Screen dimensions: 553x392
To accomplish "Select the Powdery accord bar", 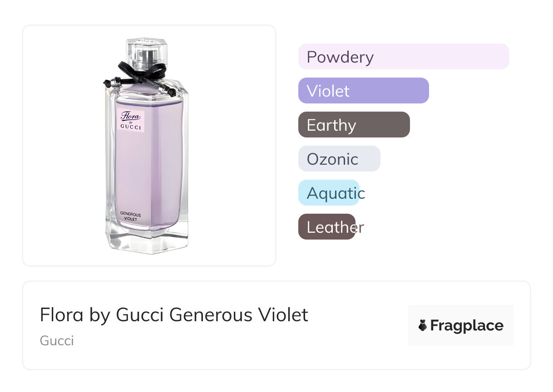I will click(403, 57).
